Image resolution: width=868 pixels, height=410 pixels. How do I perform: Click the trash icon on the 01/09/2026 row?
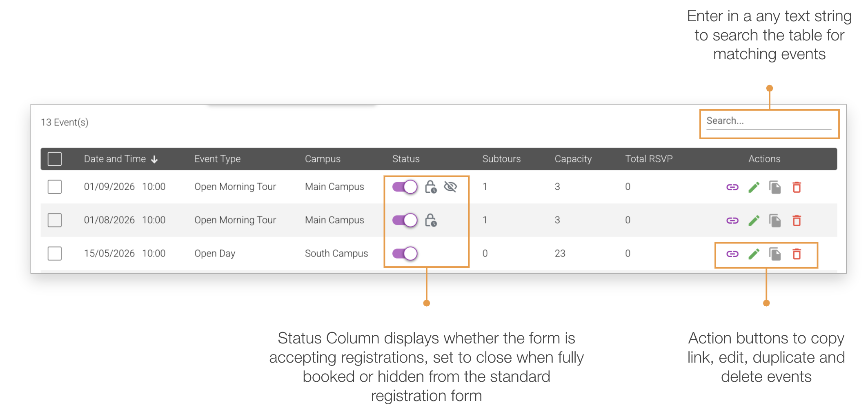(797, 187)
